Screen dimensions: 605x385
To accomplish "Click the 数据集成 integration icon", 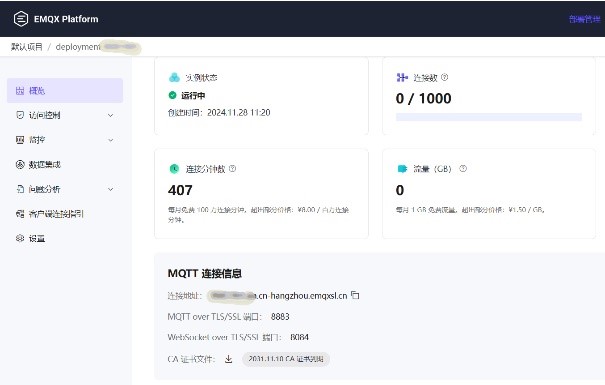I will [x=20, y=164].
